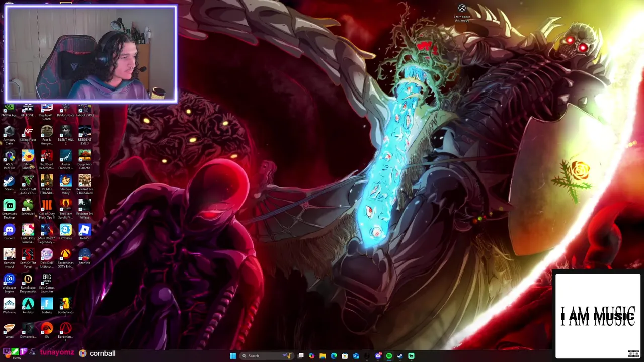The image size is (644, 362).
Task: Launch Stardew Valley shortcut
Action: click(65, 185)
